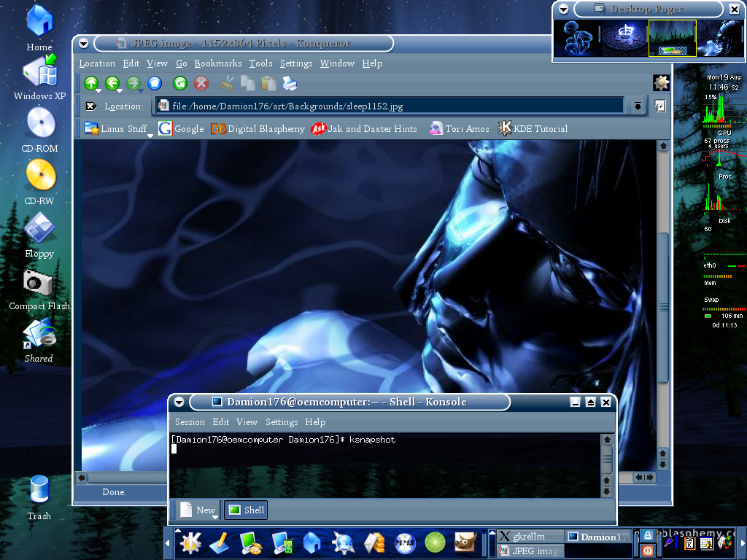747x560 pixels.
Task: Click the Print icon in Konqueror toolbar
Action: (x=290, y=83)
